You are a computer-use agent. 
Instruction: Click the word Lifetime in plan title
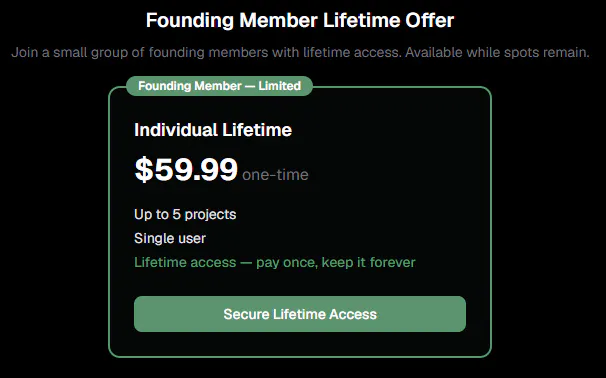257,130
